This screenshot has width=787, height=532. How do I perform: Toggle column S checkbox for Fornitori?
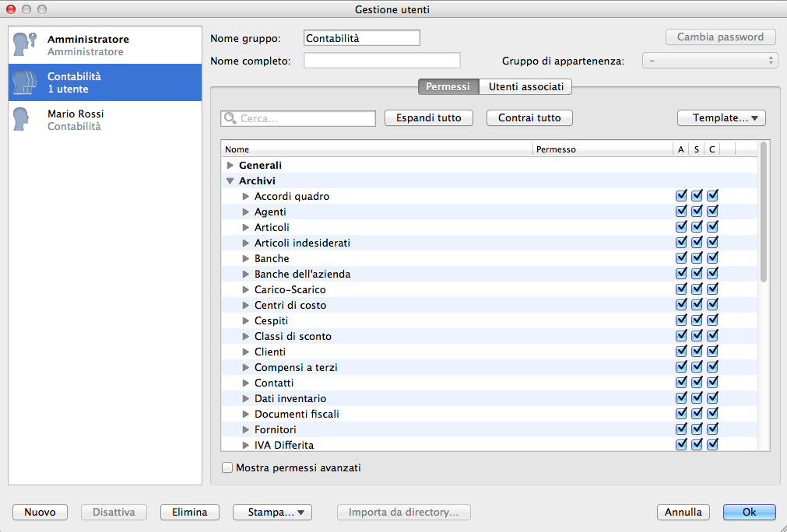pyautogui.click(x=697, y=429)
